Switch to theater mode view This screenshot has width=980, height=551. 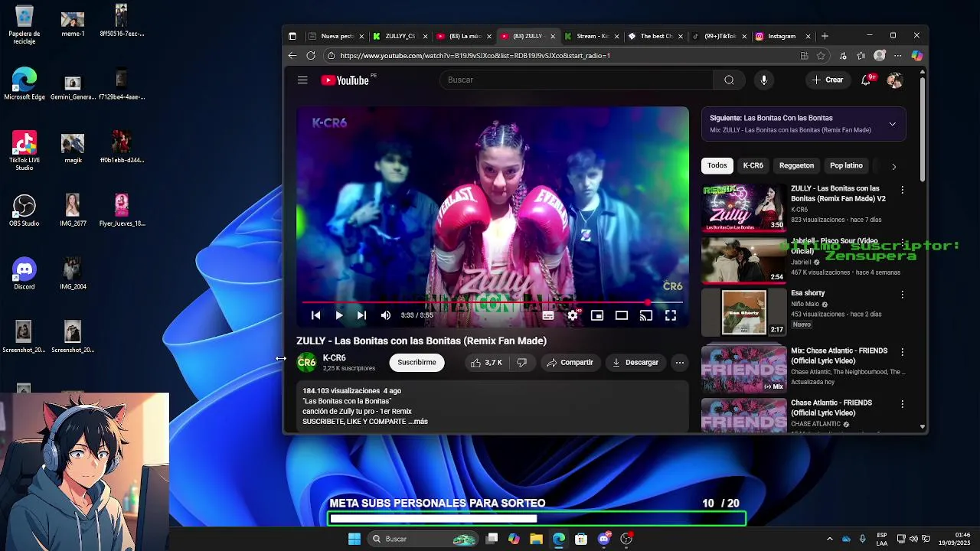click(x=622, y=315)
